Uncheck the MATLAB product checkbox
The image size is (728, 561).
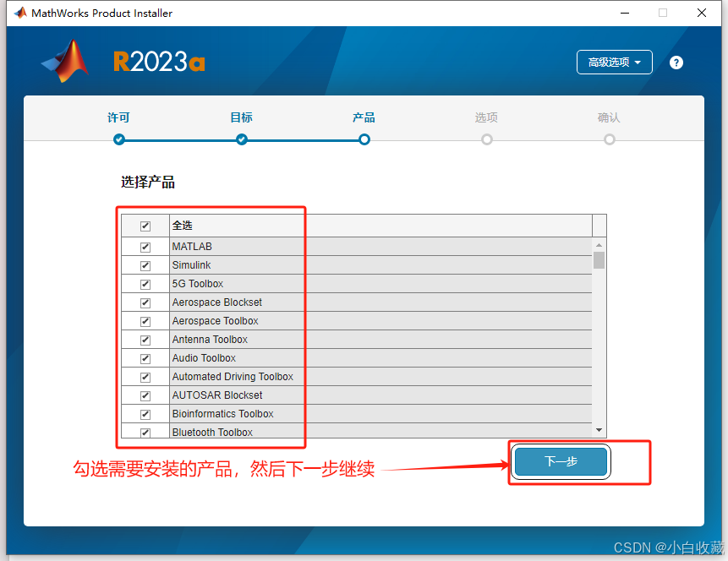click(x=145, y=247)
